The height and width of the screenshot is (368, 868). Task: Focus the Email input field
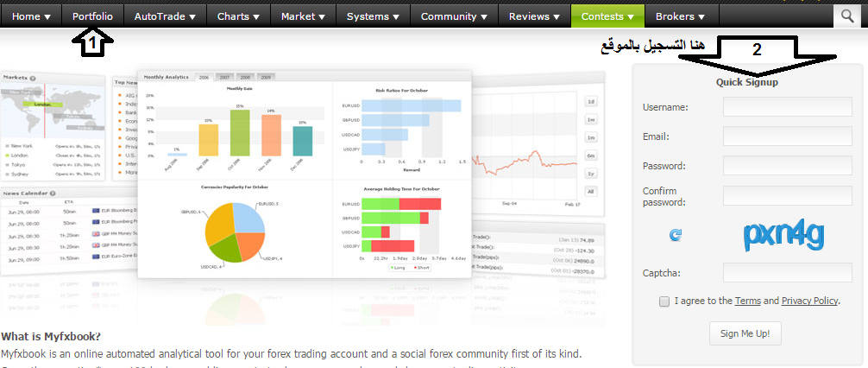click(x=787, y=136)
